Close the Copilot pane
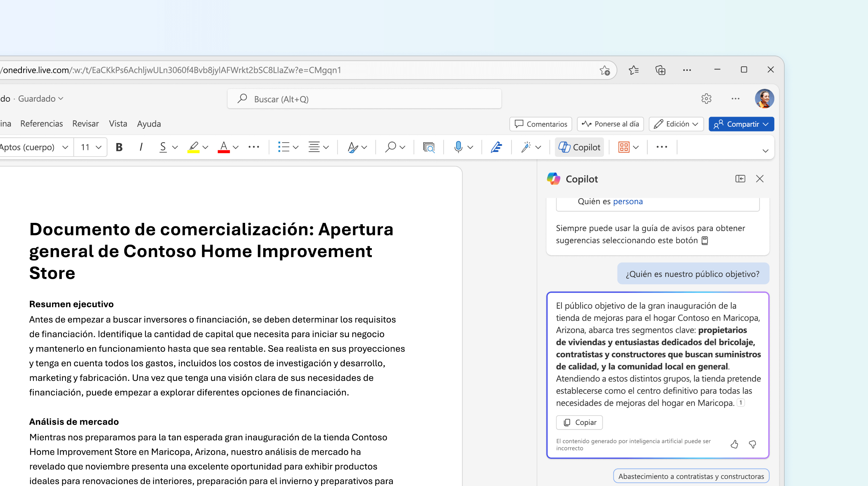 click(x=760, y=179)
